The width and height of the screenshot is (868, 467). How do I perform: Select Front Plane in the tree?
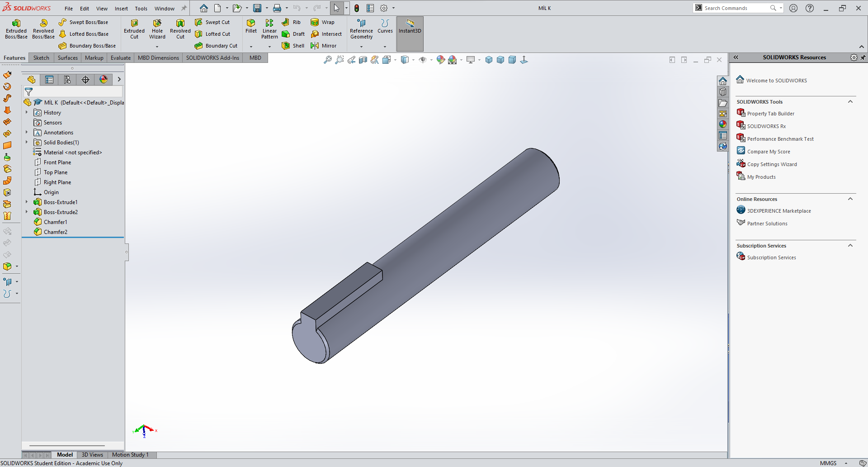(57, 162)
